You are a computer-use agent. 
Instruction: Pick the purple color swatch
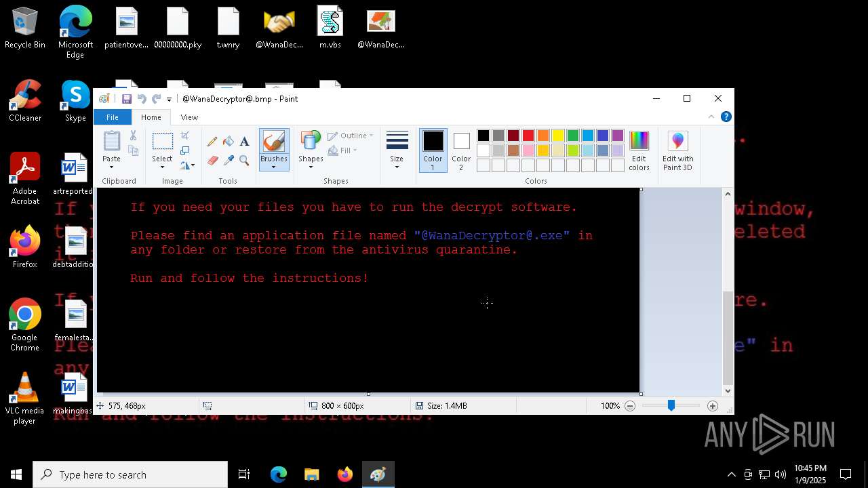click(x=618, y=136)
